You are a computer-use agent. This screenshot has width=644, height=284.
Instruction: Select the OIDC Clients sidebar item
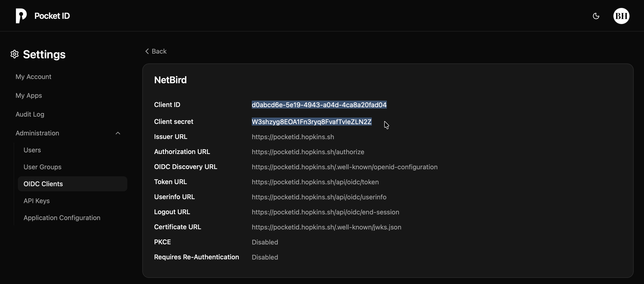click(43, 184)
